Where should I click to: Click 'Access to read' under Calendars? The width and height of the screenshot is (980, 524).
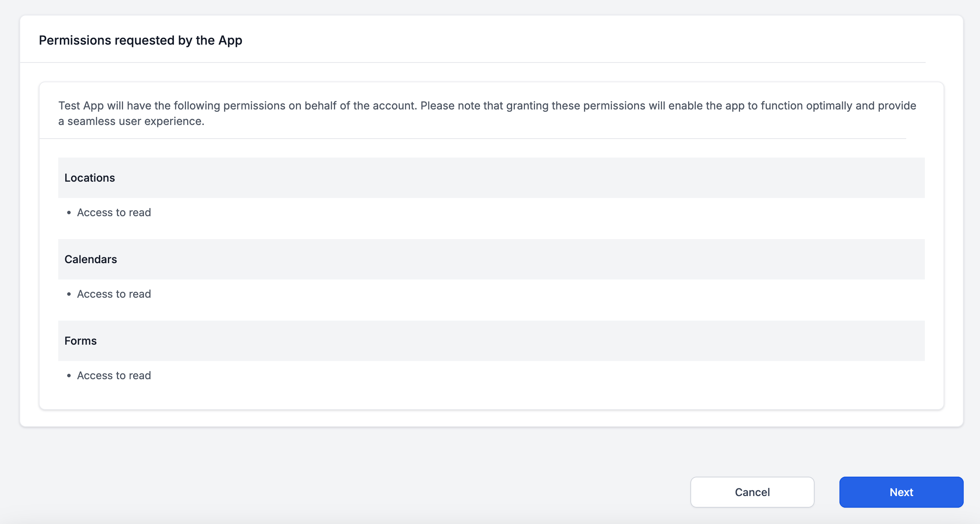pos(114,294)
